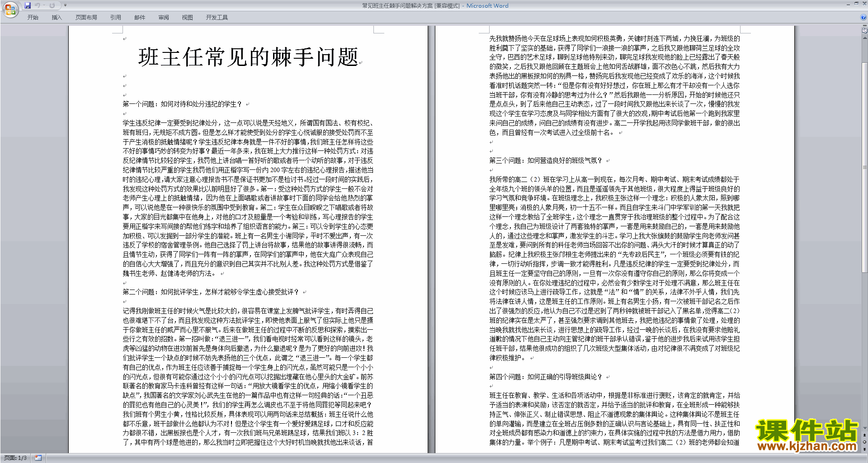Customize the Quick Access Toolbar
Image resolution: width=868 pixels, height=463 pixels.
pos(65,5)
